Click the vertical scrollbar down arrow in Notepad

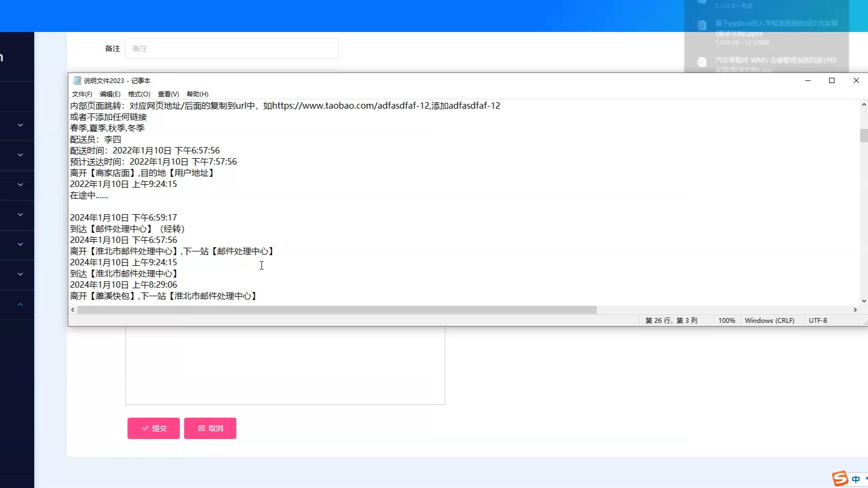[x=864, y=301]
